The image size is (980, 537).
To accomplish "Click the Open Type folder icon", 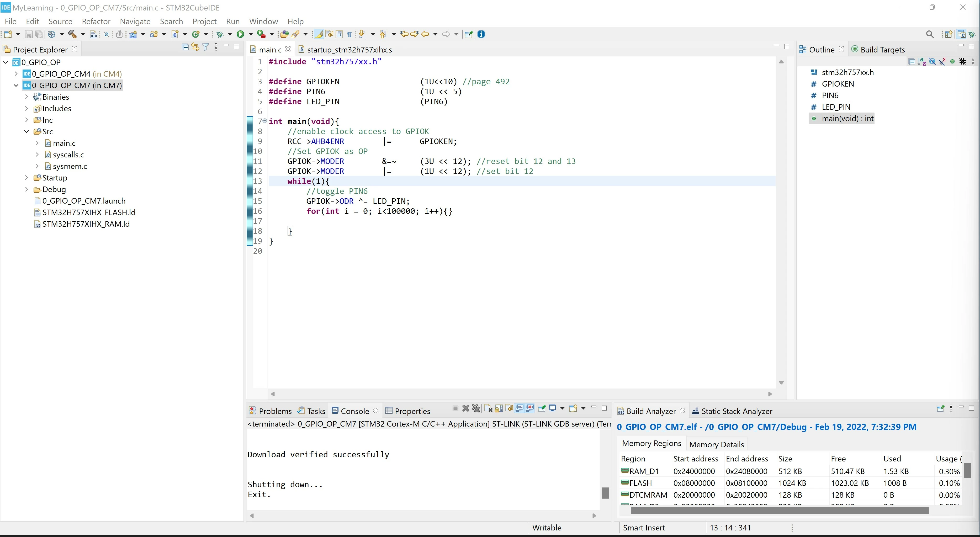I will [284, 34].
